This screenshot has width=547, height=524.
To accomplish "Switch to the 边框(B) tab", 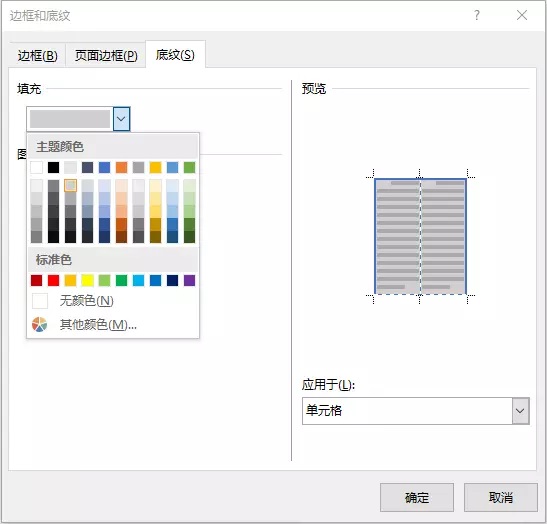I will pyautogui.click(x=38, y=55).
